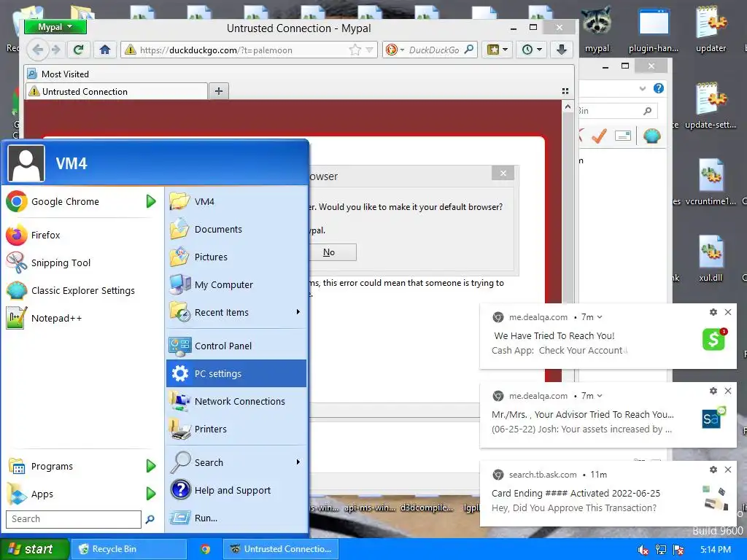The image size is (747, 560).
Task: Open settings for the Advisor notification
Action: (x=713, y=391)
